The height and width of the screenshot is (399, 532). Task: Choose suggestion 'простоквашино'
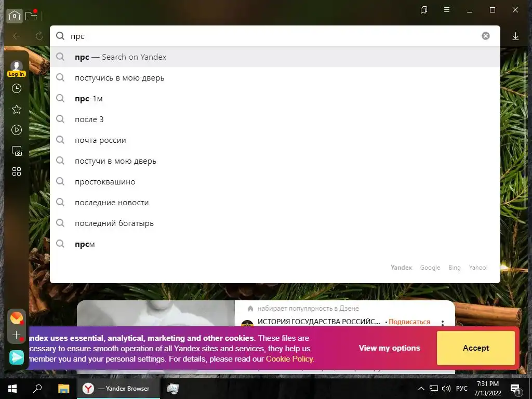(x=275, y=181)
